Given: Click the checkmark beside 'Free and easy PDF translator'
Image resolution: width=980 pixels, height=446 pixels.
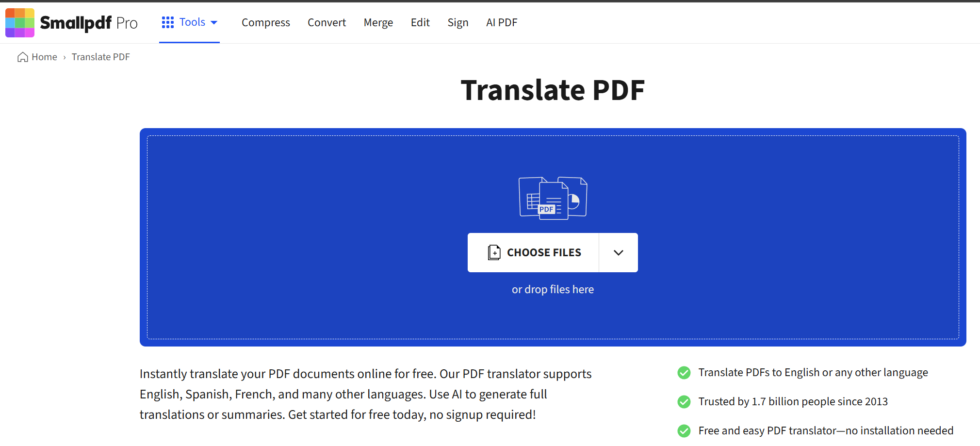Looking at the screenshot, I should point(684,431).
